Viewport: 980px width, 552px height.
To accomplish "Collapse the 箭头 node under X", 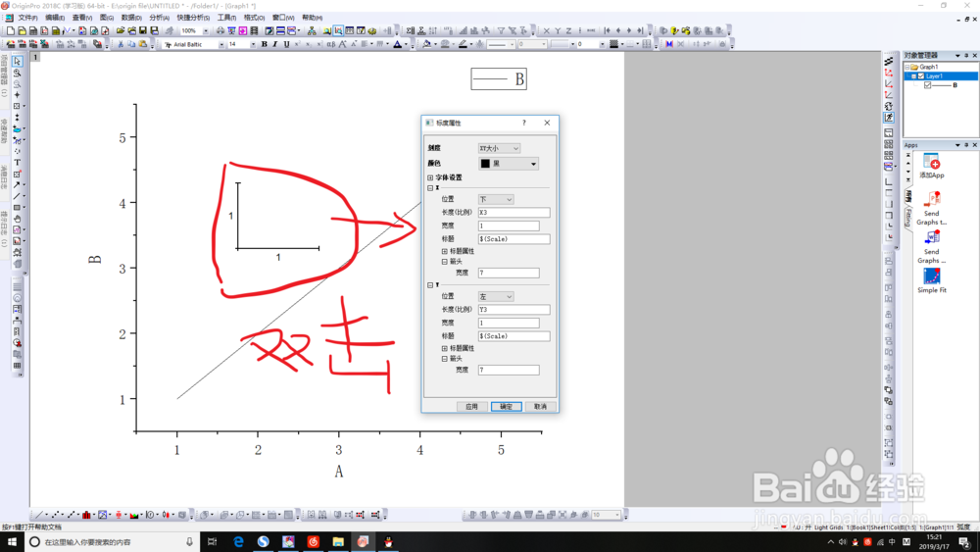I will tap(444, 262).
